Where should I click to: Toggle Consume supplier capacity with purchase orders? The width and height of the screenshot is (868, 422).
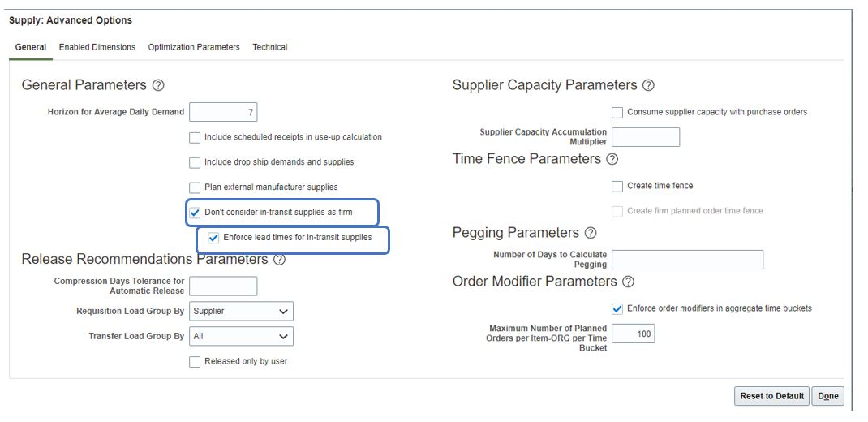tap(617, 112)
